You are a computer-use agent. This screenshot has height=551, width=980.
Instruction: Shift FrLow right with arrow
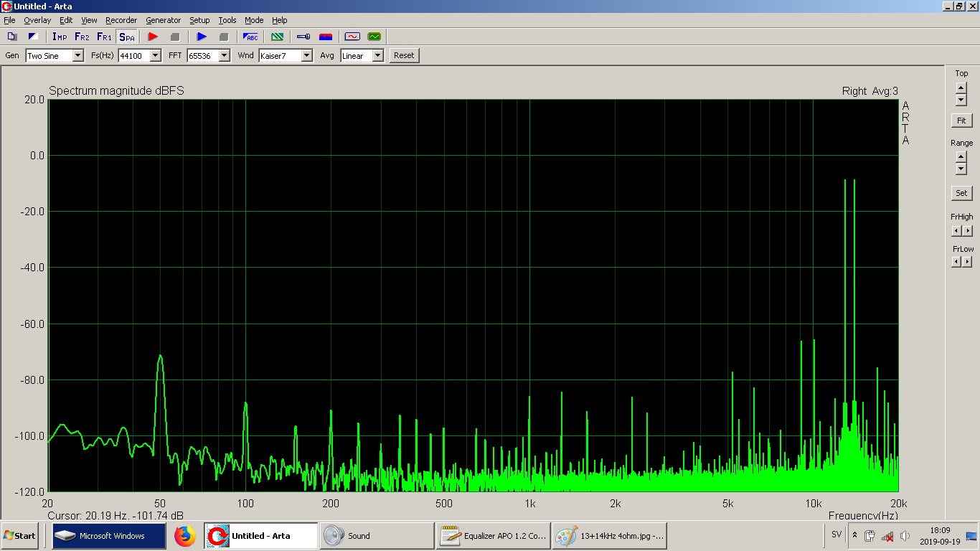coord(968,262)
